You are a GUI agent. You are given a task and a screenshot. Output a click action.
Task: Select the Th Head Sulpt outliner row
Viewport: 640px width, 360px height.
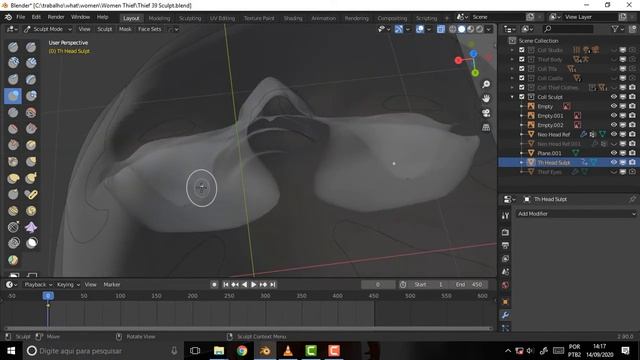coord(569,162)
